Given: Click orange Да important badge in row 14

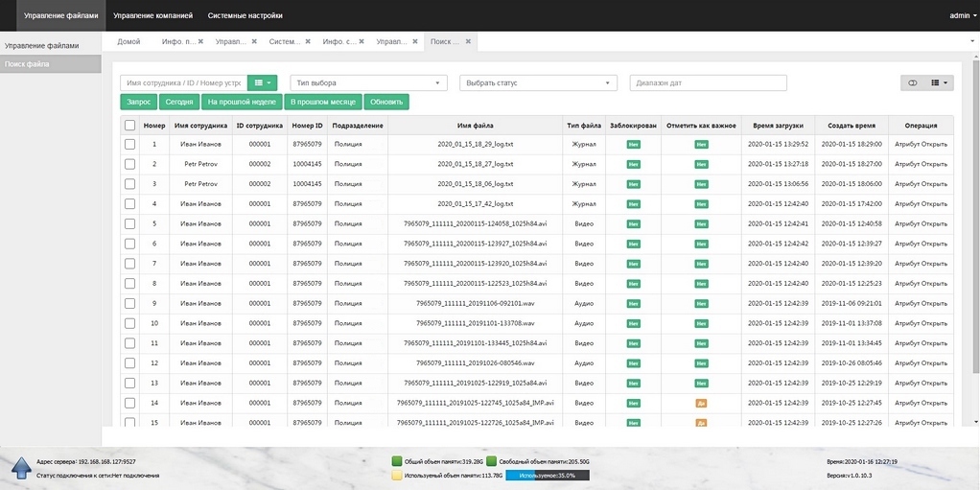Looking at the screenshot, I should pyautogui.click(x=701, y=403).
